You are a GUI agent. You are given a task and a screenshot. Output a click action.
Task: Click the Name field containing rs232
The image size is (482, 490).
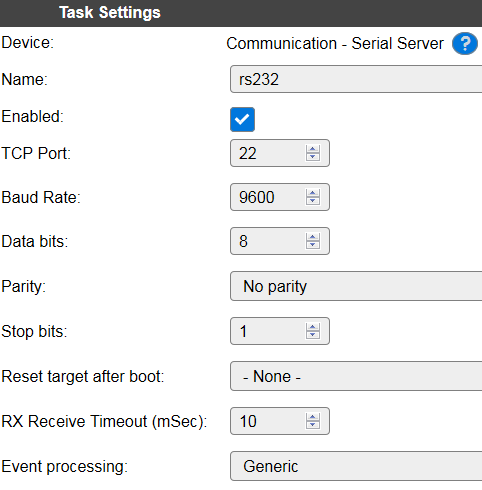pos(356,79)
